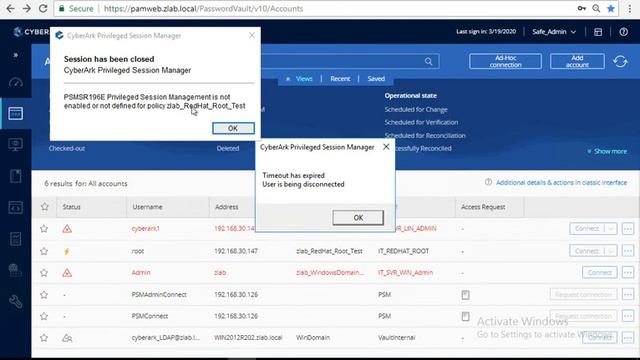Switch to the Saved tab

(x=376, y=79)
